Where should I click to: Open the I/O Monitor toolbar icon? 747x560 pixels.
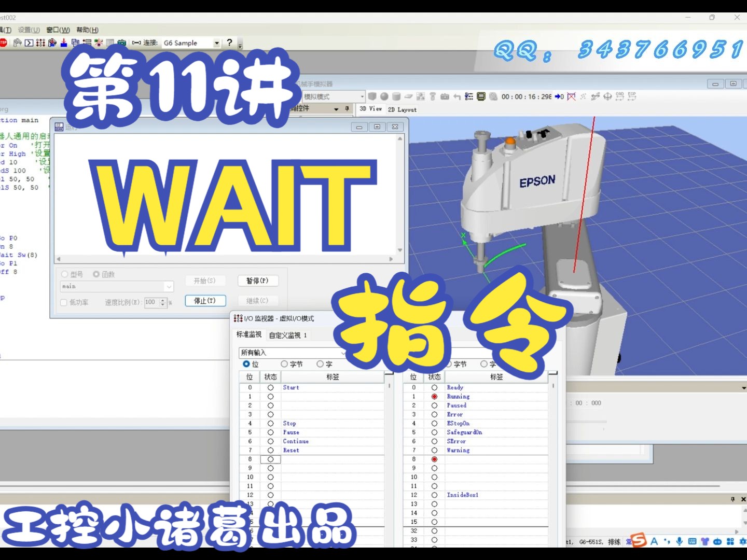tap(40, 43)
